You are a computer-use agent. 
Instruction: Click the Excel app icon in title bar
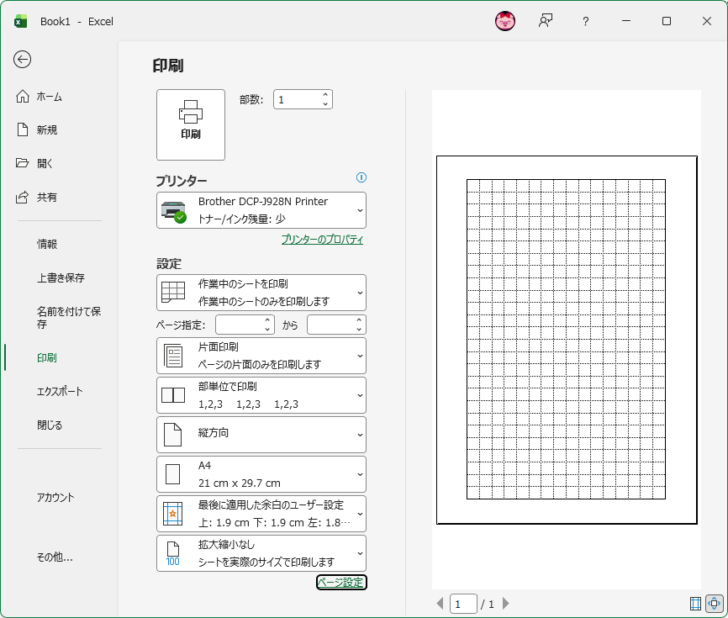[x=20, y=21]
